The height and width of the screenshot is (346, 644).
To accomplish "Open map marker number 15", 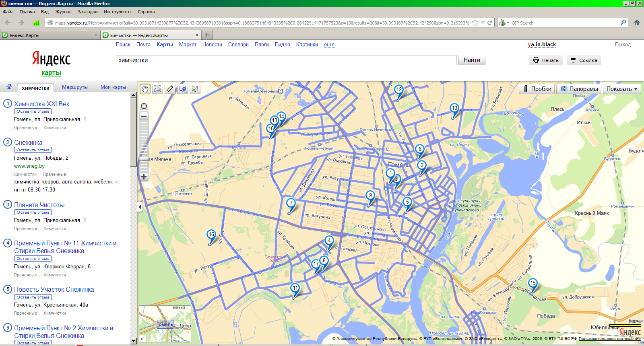I will coord(533,283).
